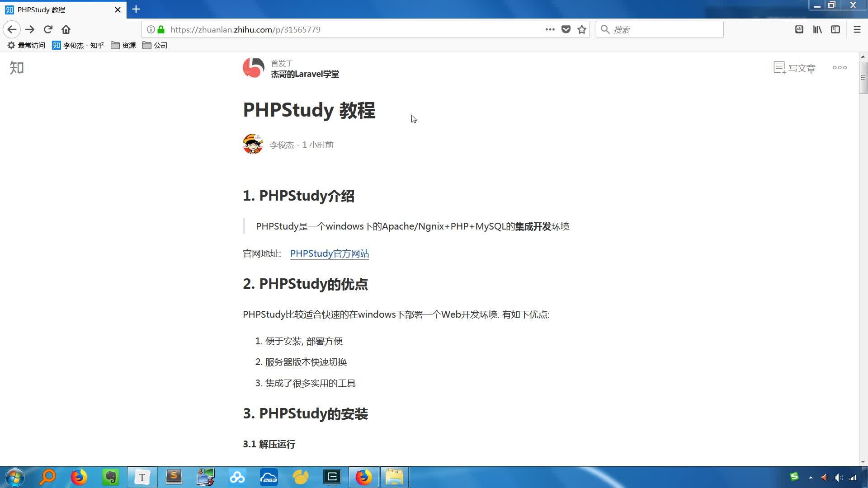
Task: Show site information icon in address bar
Action: pyautogui.click(x=151, y=29)
